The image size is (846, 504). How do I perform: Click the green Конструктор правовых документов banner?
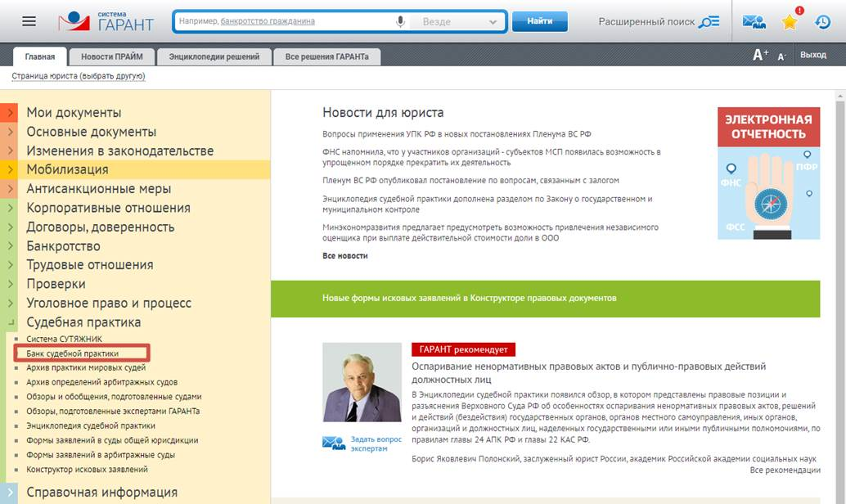pyautogui.click(x=546, y=299)
